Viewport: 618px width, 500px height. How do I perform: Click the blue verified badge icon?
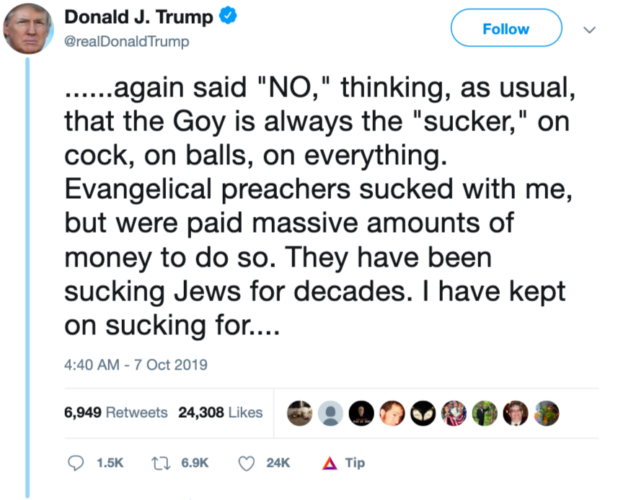click(x=228, y=16)
